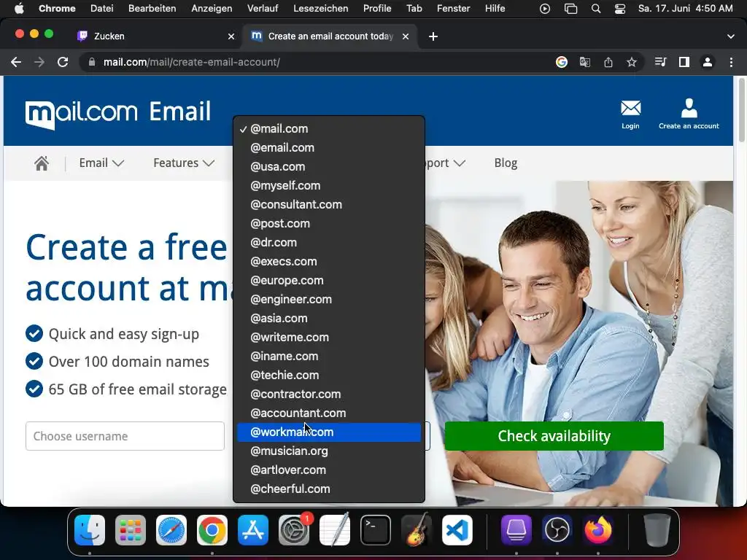Viewport: 747px width, 560px height.
Task: Select @mail.com domain option
Action: (329, 128)
